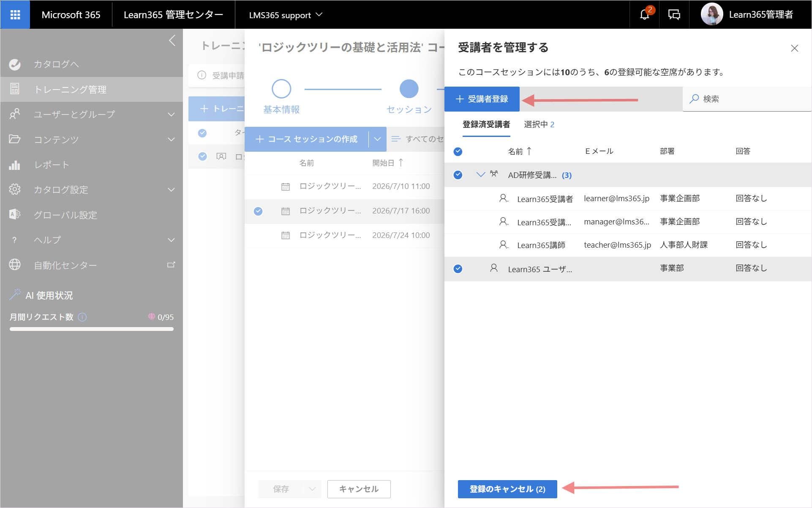Image resolution: width=812 pixels, height=508 pixels.
Task: Open 自動化センター external link icon
Action: pos(171,265)
